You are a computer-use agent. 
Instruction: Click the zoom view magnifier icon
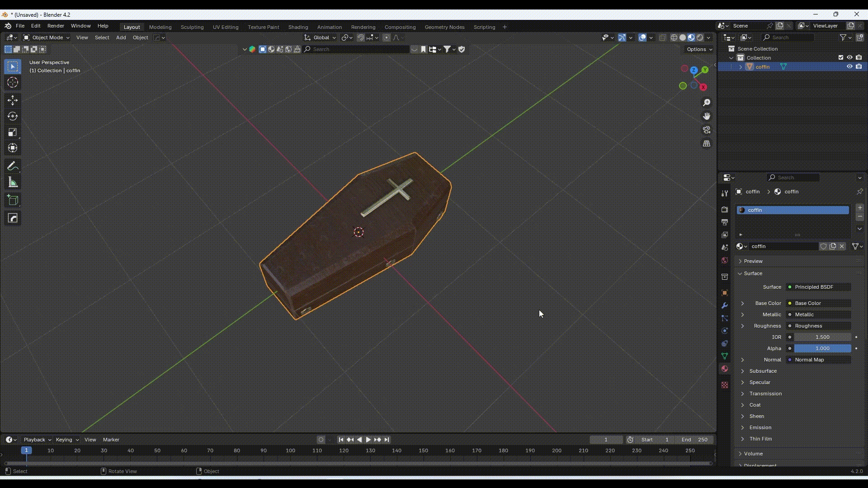click(x=707, y=103)
